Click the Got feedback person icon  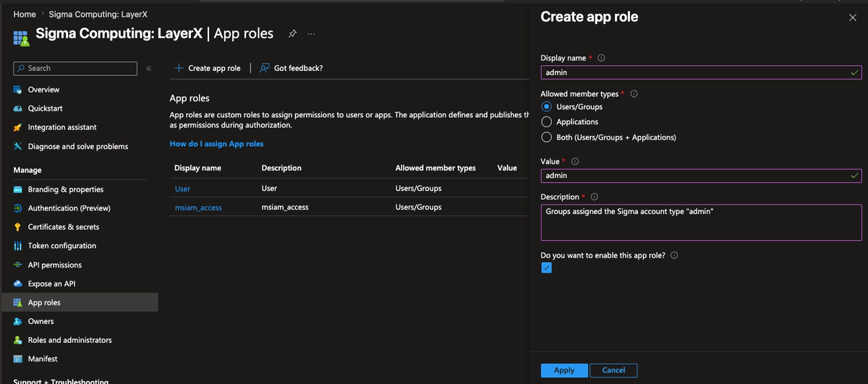point(265,68)
